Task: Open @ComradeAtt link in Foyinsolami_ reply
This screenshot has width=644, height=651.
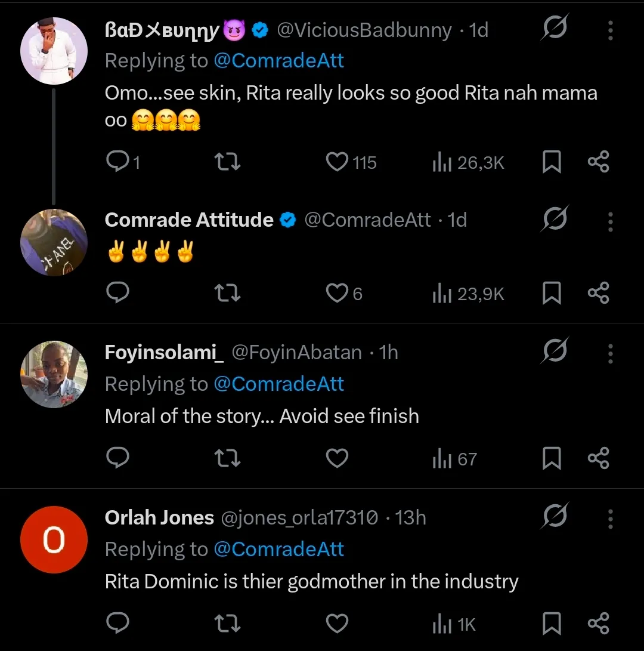Action: coord(278,384)
